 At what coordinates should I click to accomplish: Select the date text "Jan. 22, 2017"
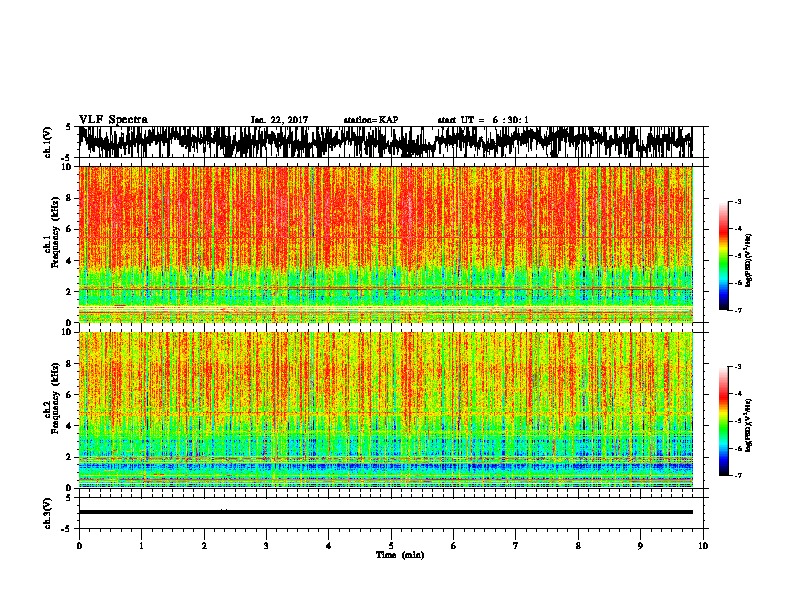279,120
